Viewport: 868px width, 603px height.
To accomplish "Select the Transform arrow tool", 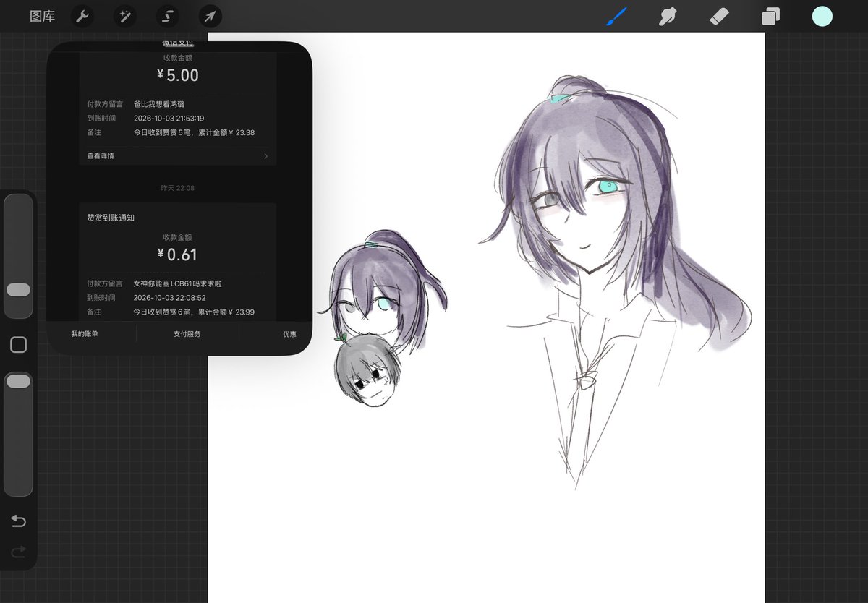I will coord(210,16).
